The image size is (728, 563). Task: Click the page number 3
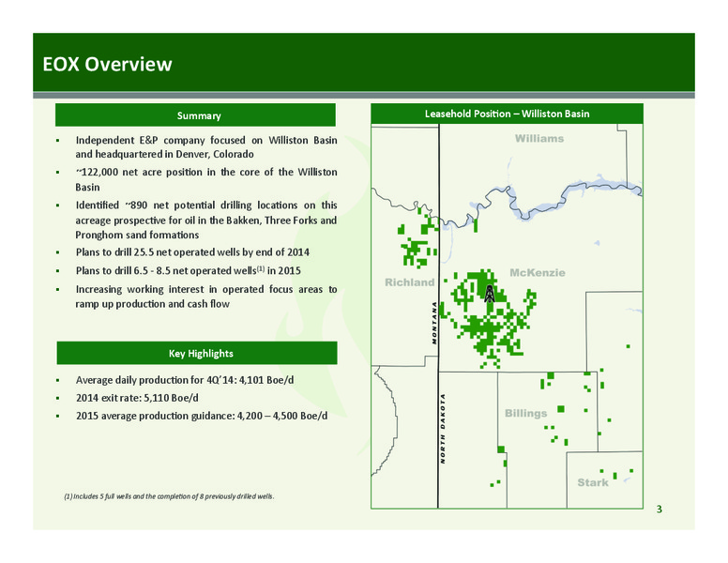[660, 510]
